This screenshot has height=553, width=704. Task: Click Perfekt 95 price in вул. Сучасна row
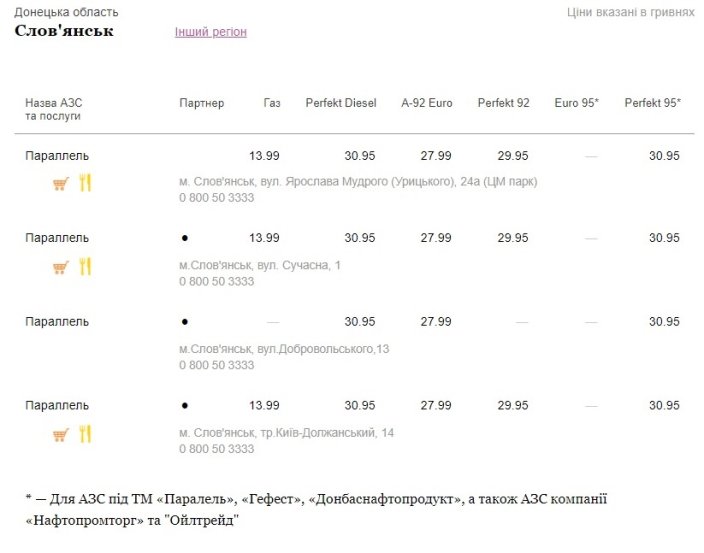[664, 238]
